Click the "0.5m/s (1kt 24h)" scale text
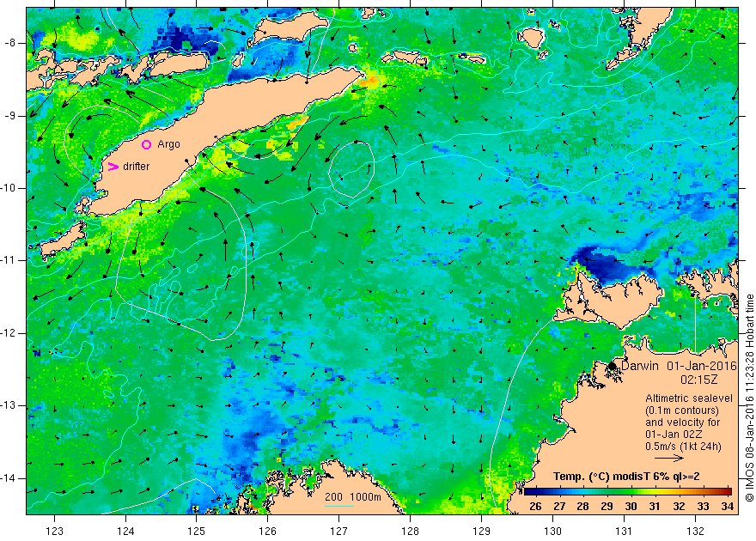Screen dimensions: 756x541 coord(683,446)
